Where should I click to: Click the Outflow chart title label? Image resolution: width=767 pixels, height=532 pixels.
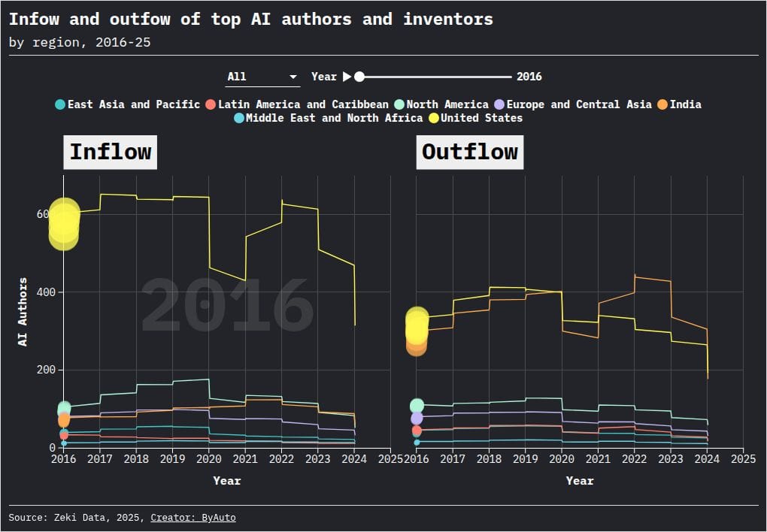pyautogui.click(x=469, y=152)
